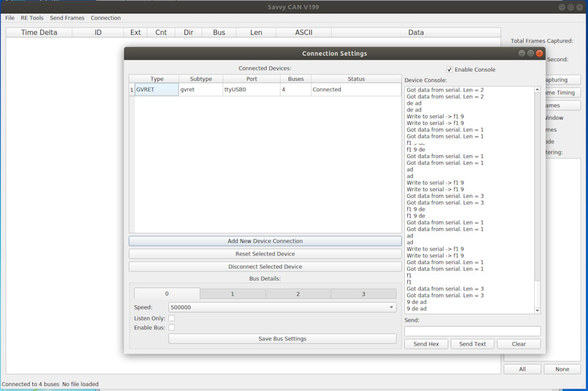The width and height of the screenshot is (588, 391).
Task: Click the Dir column header in main window
Action: (x=189, y=32)
